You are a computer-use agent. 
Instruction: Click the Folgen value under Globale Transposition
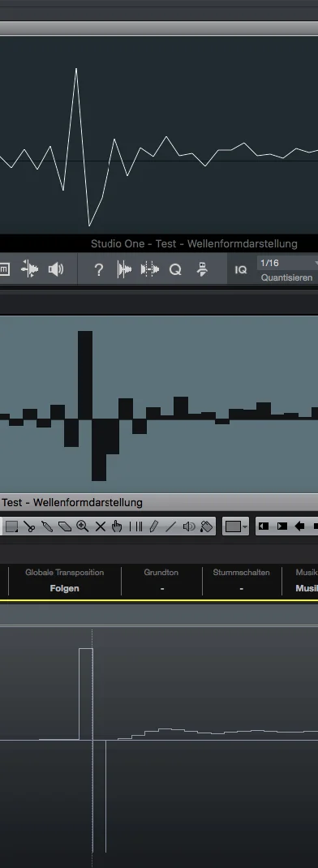click(x=64, y=588)
